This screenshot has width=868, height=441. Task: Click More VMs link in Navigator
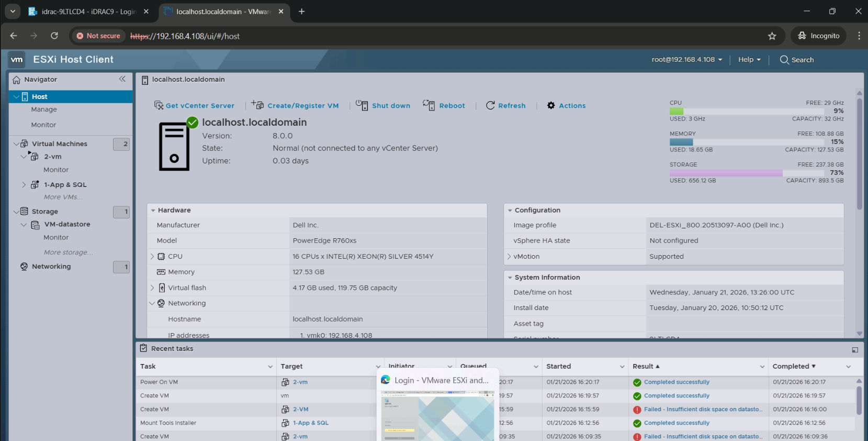click(x=63, y=197)
